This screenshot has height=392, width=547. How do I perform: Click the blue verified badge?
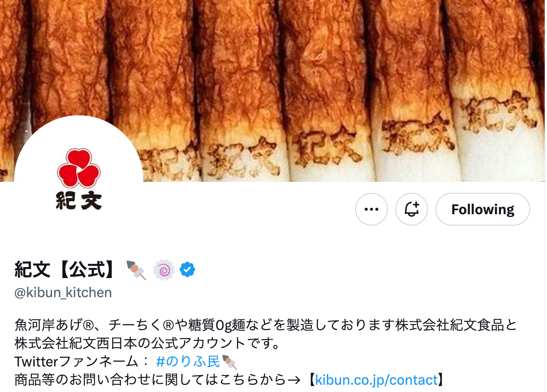pos(187,269)
